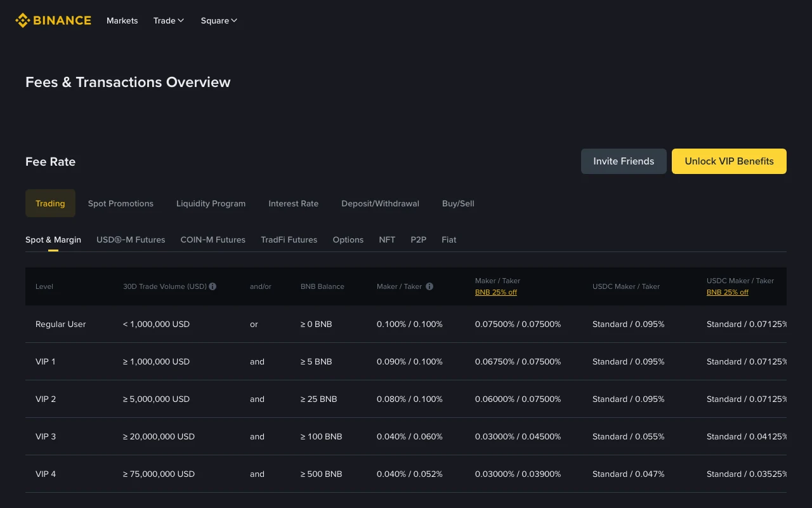Select the Spot & Margin sub-tab
Image resolution: width=812 pixels, height=508 pixels.
pos(53,239)
